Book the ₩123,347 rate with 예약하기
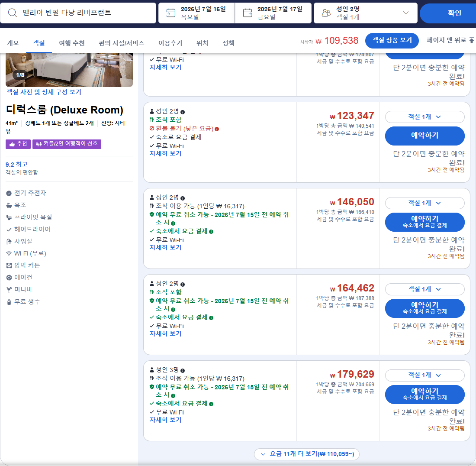This screenshot has height=466, width=476. [x=425, y=136]
